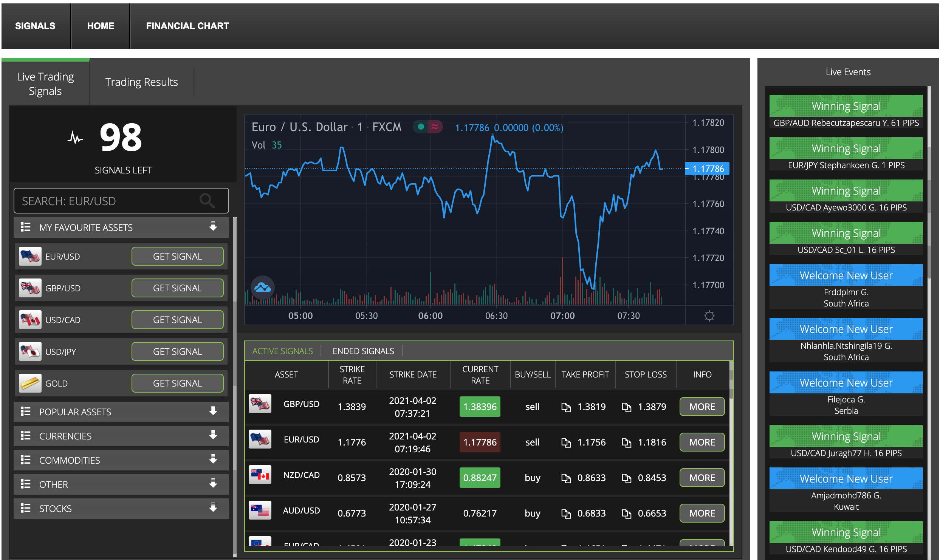This screenshot has height=560, width=940.
Task: Click MORE info for NZD/CAD signal
Action: click(x=702, y=478)
